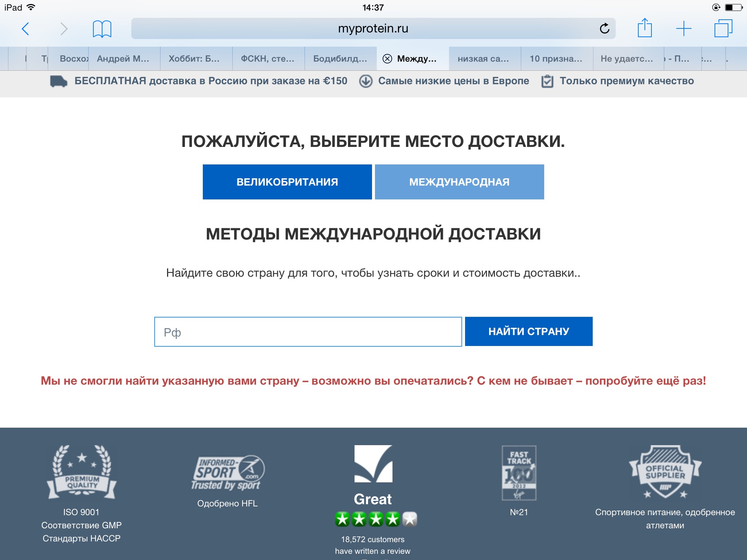Open the share sheet icon

tap(645, 28)
